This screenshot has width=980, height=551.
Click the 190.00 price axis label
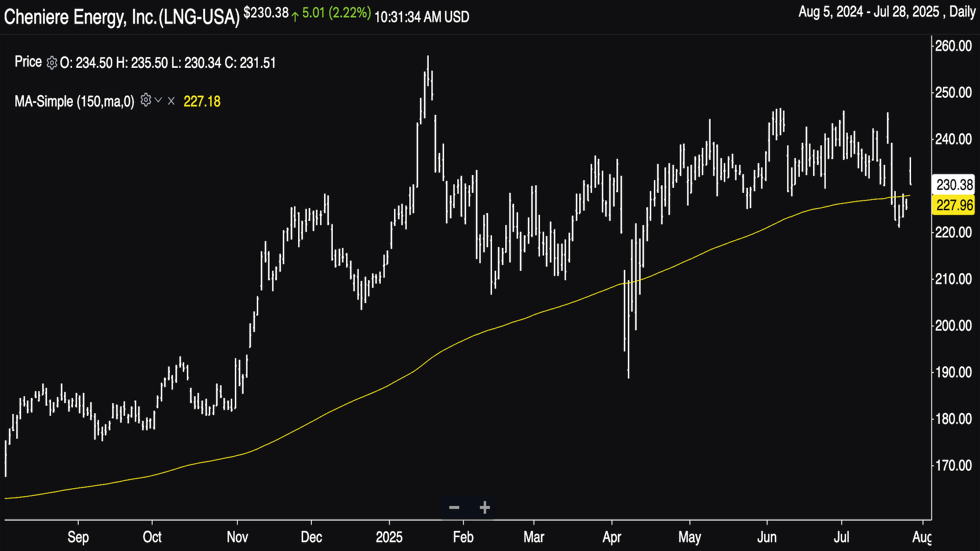(953, 372)
